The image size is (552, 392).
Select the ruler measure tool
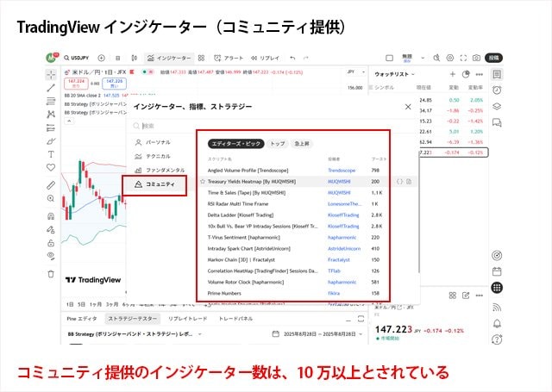tap(51, 185)
